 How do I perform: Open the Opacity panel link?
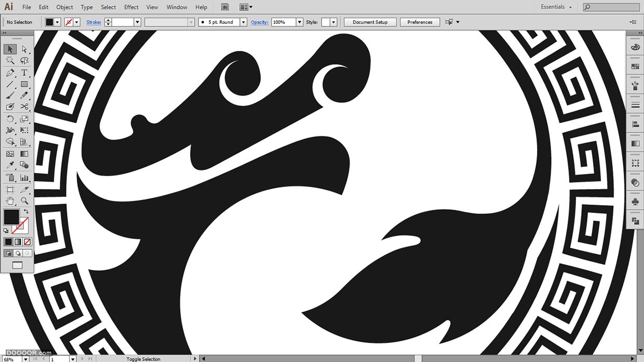pyautogui.click(x=259, y=22)
